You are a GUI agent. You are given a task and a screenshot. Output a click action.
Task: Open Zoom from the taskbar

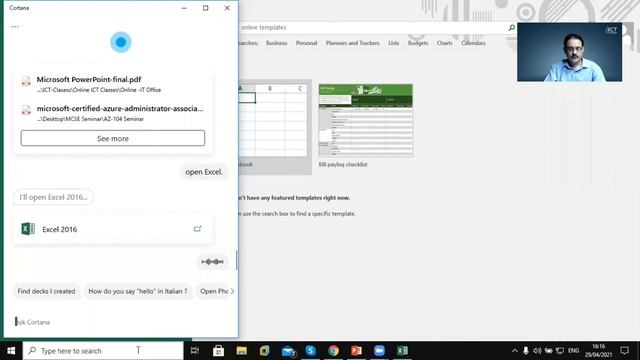[379, 351]
